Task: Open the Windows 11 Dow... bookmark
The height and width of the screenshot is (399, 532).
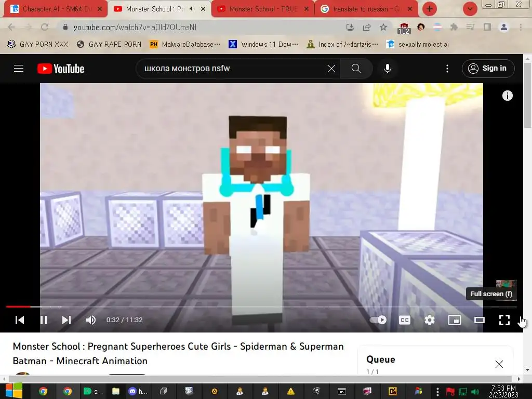Action: coord(263,45)
